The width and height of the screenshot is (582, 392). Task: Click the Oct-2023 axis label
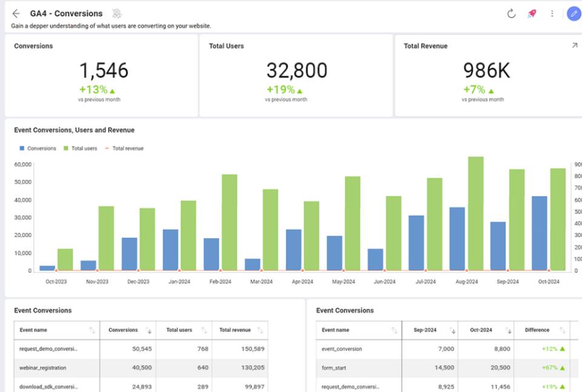click(56, 282)
